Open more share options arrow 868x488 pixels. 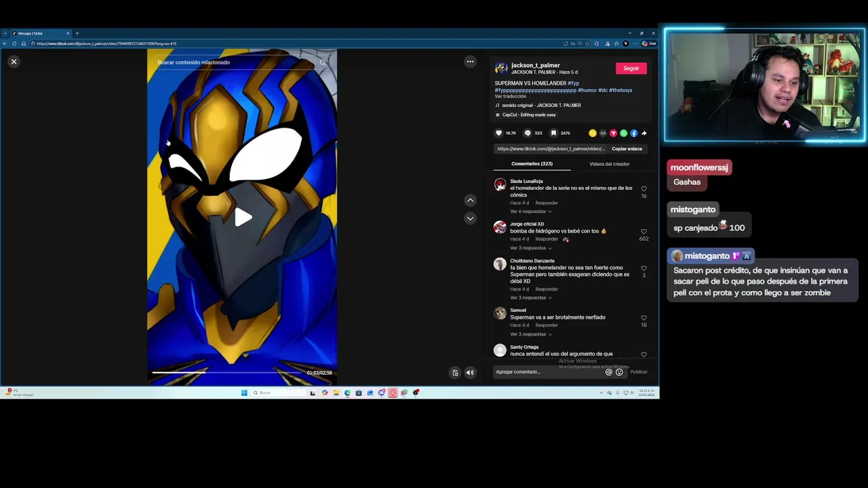[x=644, y=133]
